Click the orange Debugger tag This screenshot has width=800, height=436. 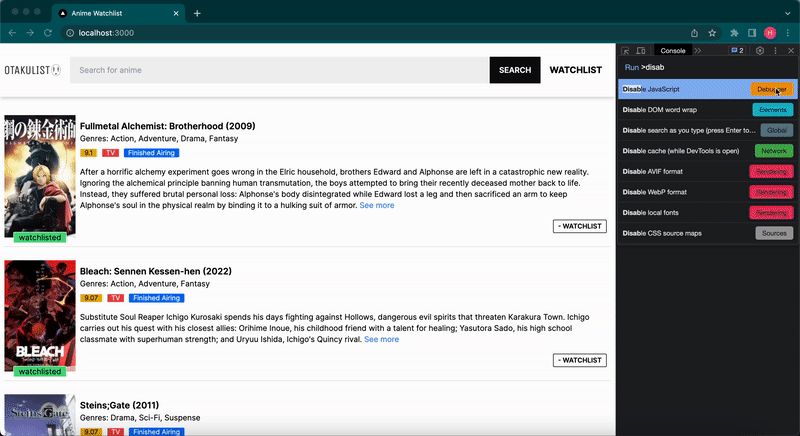point(771,89)
